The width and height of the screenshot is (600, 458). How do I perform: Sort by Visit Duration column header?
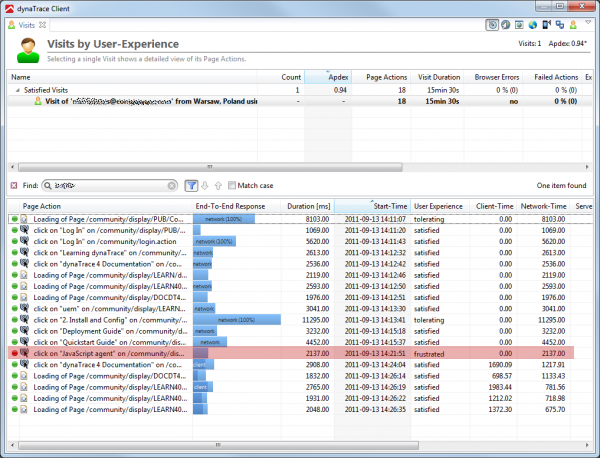tap(437, 77)
